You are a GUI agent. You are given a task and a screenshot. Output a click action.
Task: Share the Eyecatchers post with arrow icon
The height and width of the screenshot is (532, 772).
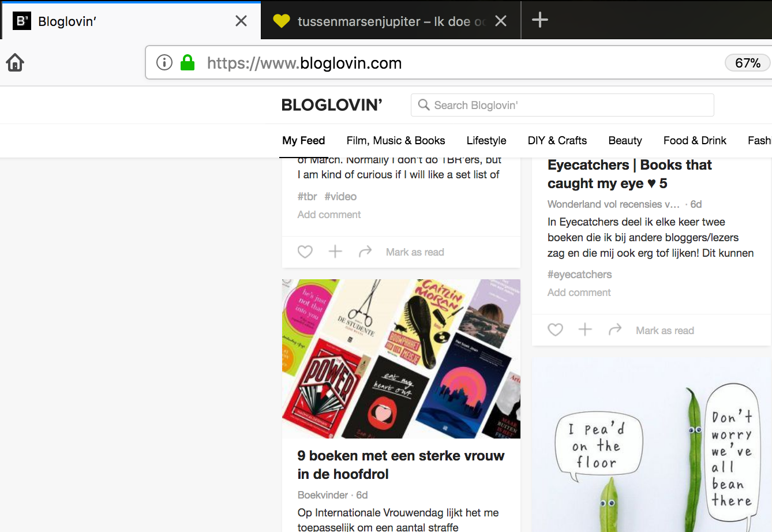tap(615, 329)
